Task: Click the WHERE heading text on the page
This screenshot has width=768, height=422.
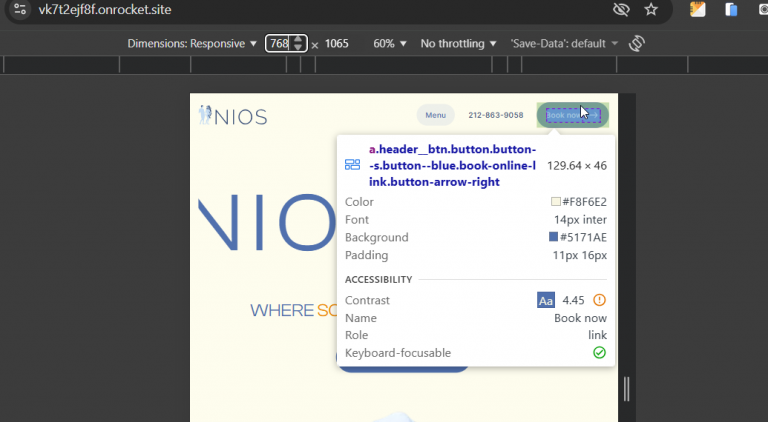Action: tap(282, 310)
